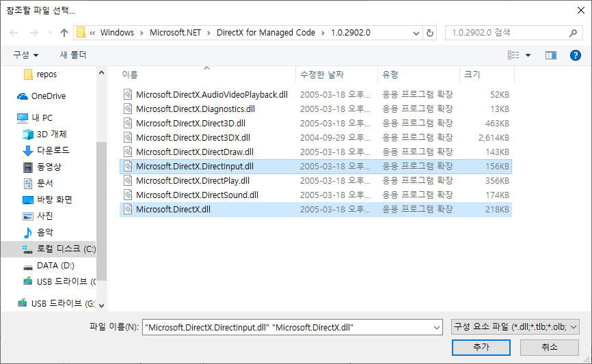592x364 pixels.
Task: Select Microsoft.DirectX.Diagnostics.dll file
Action: tap(316, 109)
